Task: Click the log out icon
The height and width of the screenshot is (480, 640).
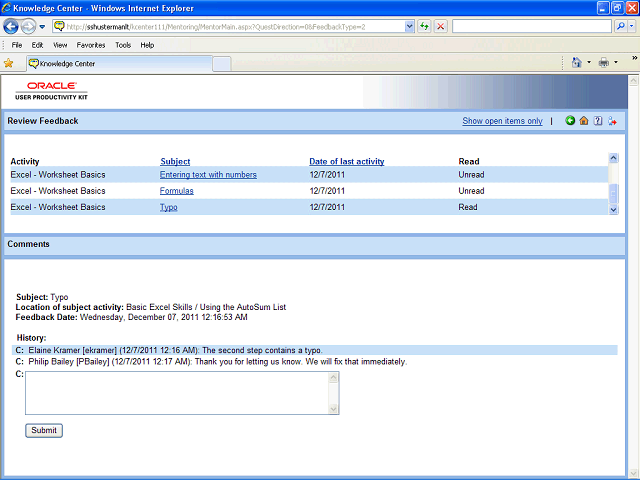Action: 612,121
